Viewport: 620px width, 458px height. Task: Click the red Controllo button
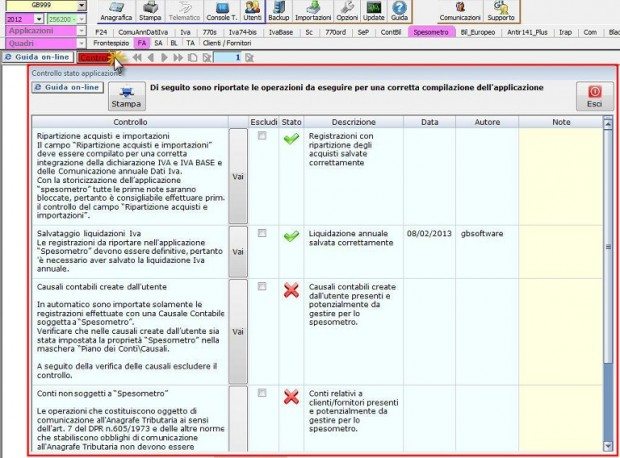point(94,58)
